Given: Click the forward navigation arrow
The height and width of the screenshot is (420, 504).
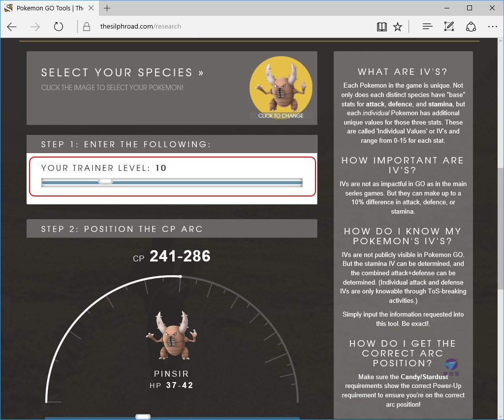Looking at the screenshot, I should pos(35,27).
